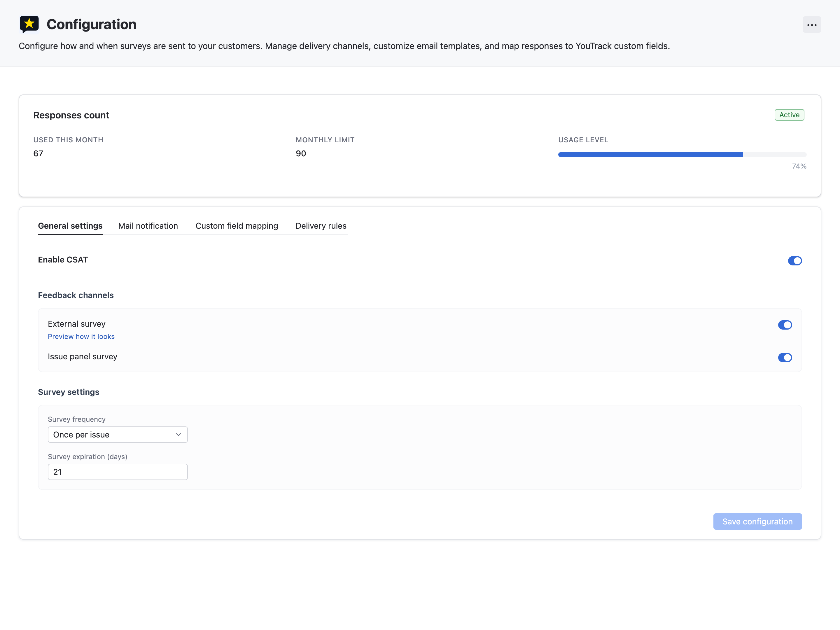Open the Mail notification tab

(x=148, y=226)
